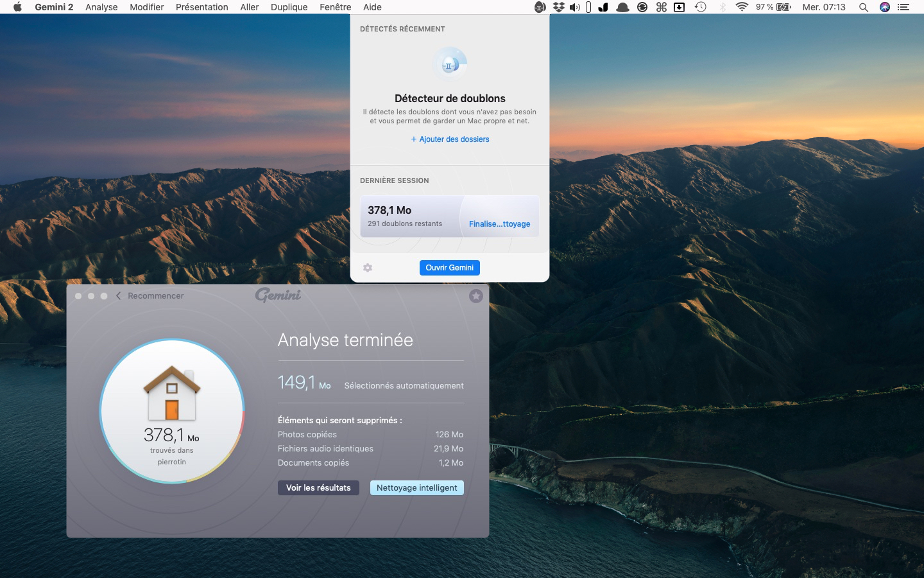Open the Analyse menu
The image size is (924, 578).
point(101,7)
